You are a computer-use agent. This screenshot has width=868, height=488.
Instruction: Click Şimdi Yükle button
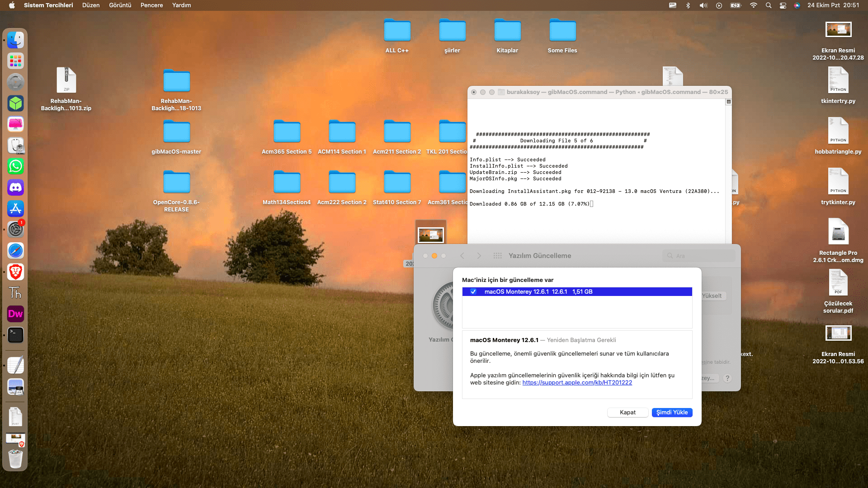point(672,413)
